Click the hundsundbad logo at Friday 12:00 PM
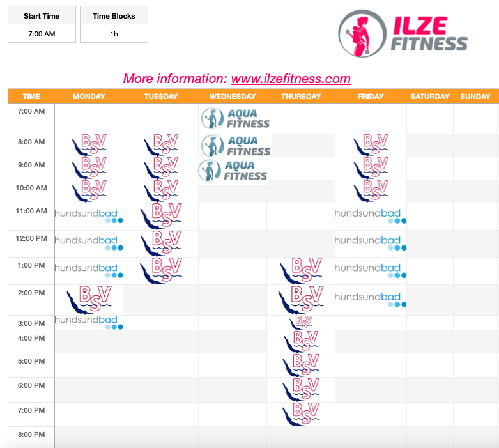This screenshot has width=499, height=448. click(x=371, y=243)
